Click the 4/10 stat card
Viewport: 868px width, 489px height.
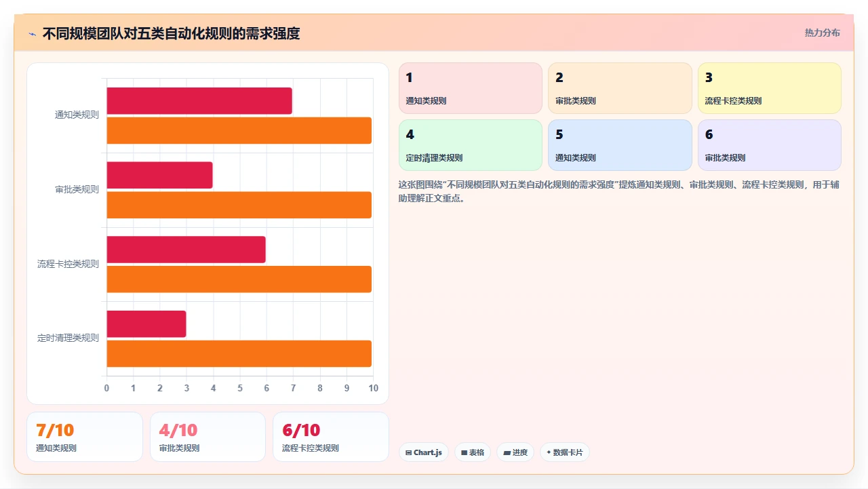click(x=208, y=437)
